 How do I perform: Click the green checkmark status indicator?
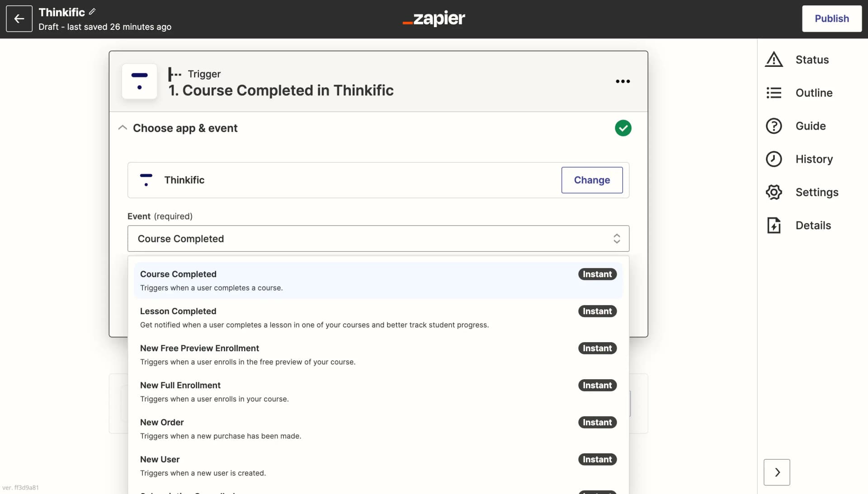point(623,127)
